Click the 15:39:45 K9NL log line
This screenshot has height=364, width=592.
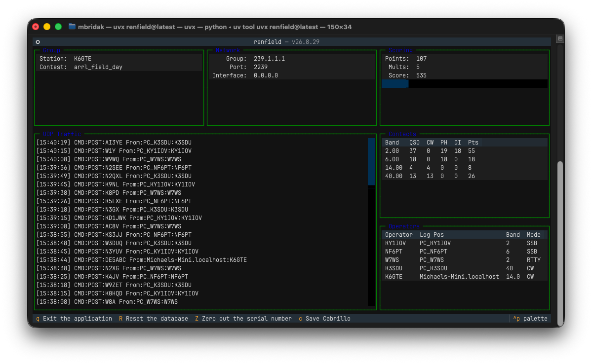pos(116,184)
